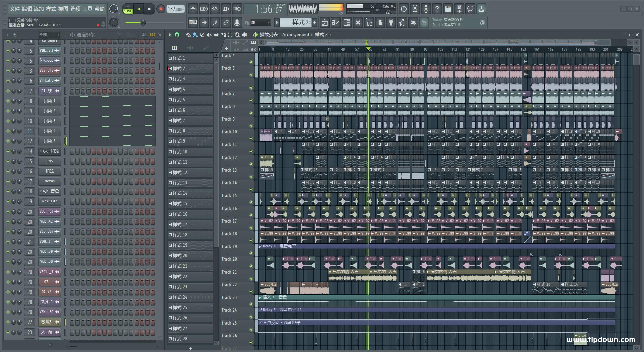This screenshot has width=644, height=352.
Task: Adjust the song position slider
Action: [x=143, y=23]
